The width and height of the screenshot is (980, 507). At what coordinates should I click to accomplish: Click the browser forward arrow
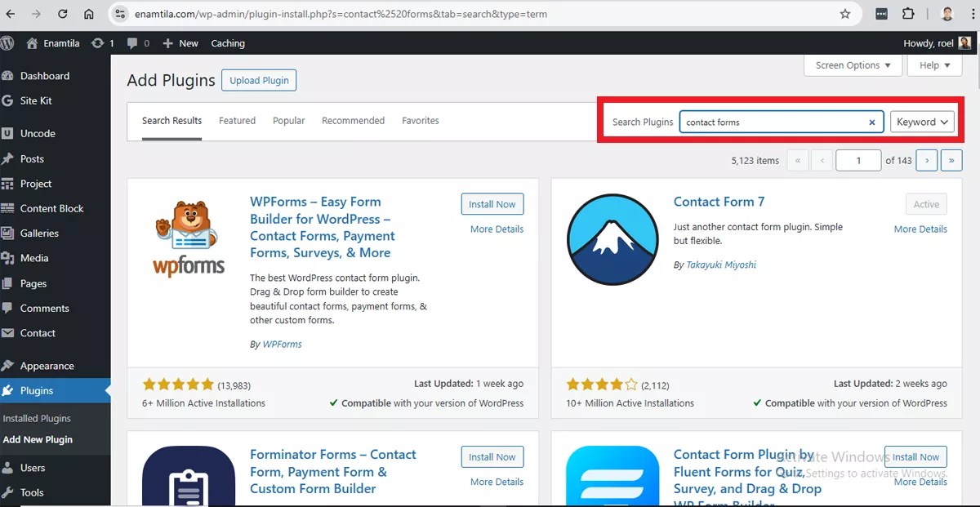(37, 14)
